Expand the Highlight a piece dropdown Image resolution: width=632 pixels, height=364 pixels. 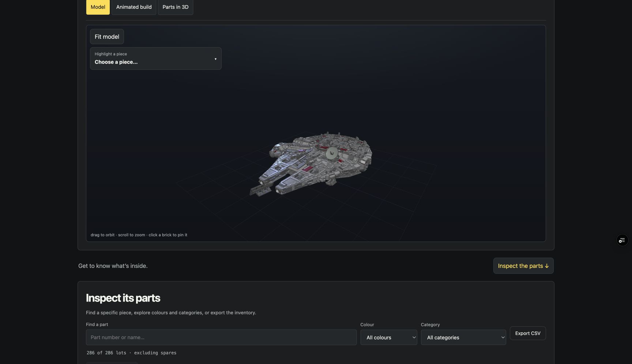point(156,58)
